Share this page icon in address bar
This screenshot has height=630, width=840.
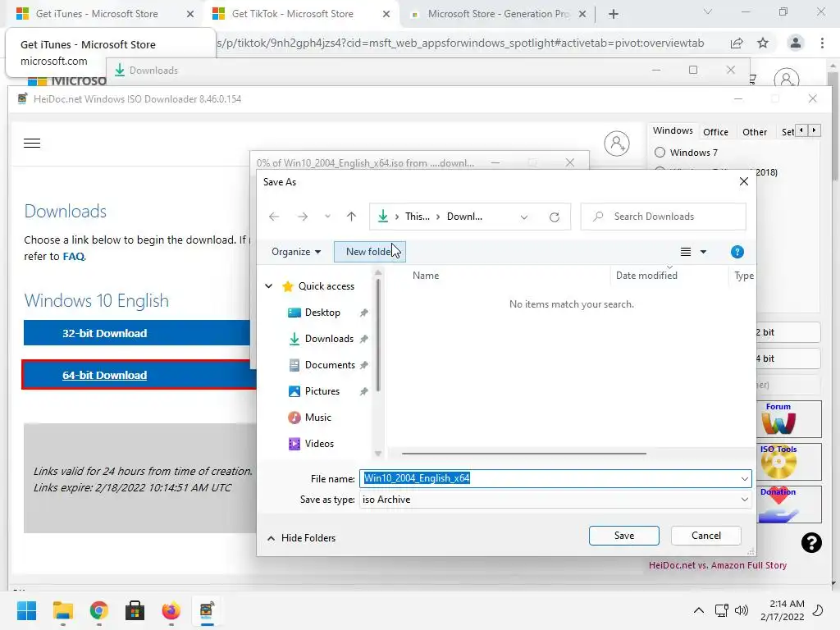pos(737,43)
